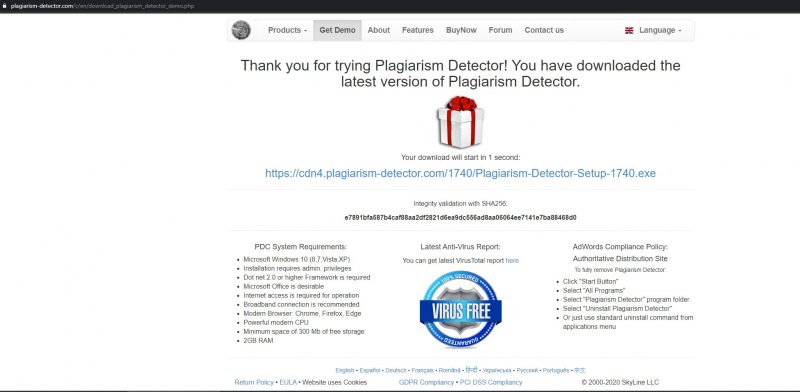Click the 'Website uses Cookies' text

click(x=334, y=382)
